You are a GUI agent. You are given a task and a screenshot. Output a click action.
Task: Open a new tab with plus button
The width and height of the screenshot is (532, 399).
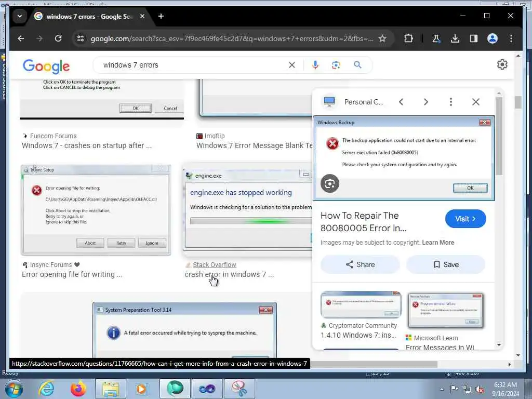[x=161, y=16]
